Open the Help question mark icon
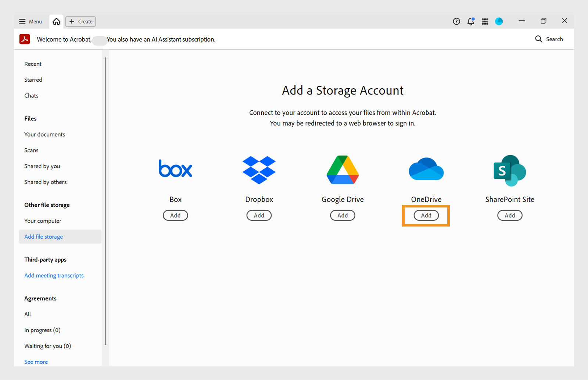The image size is (588, 380). [x=456, y=21]
